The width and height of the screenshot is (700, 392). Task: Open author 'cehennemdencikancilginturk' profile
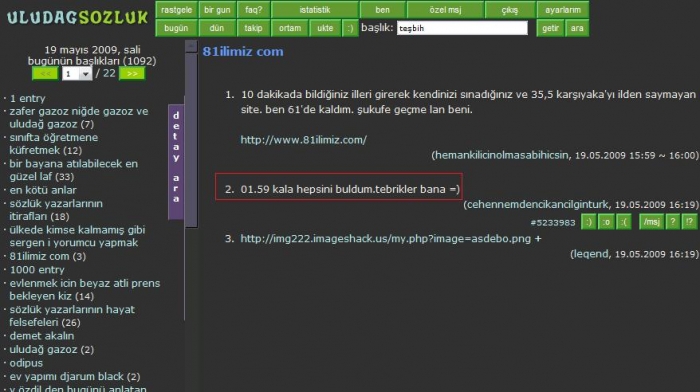[538, 204]
